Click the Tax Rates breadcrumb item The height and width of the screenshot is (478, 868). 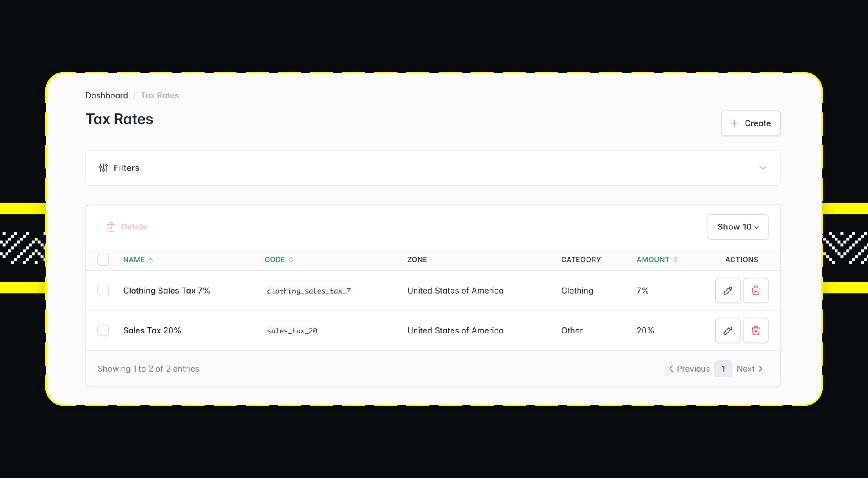(160, 95)
